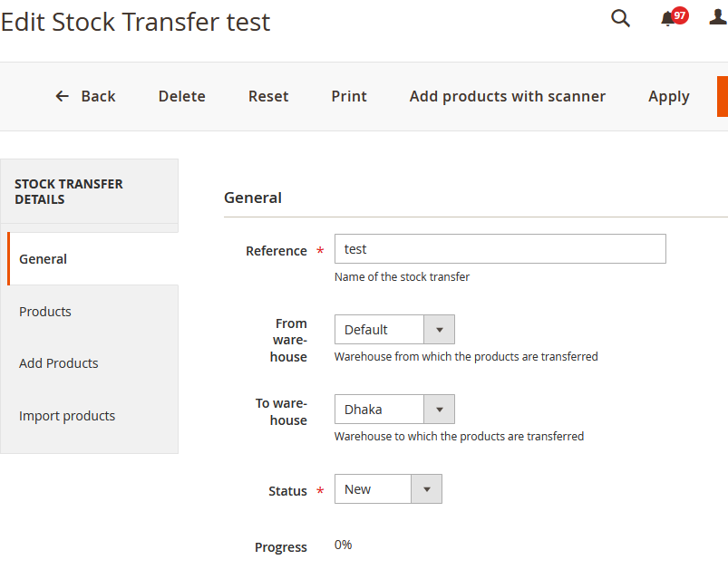The image size is (728, 579).
Task: Click inside the Reference text field
Action: coord(500,248)
